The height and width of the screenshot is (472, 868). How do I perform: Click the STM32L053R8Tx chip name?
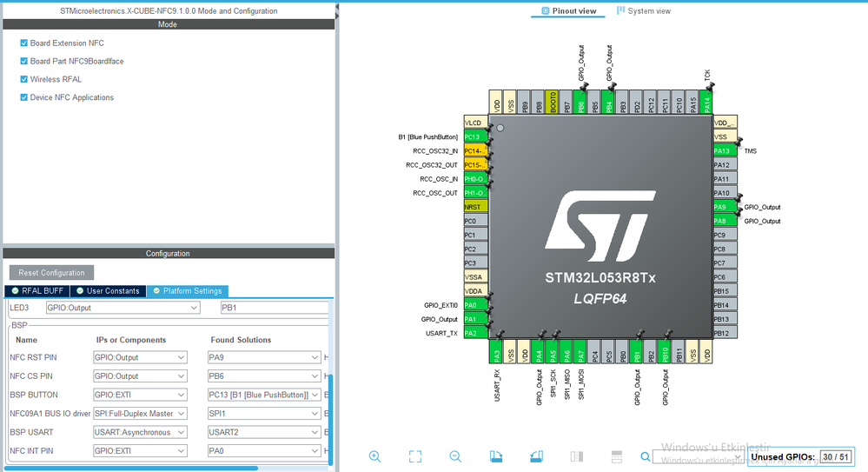tap(600, 278)
